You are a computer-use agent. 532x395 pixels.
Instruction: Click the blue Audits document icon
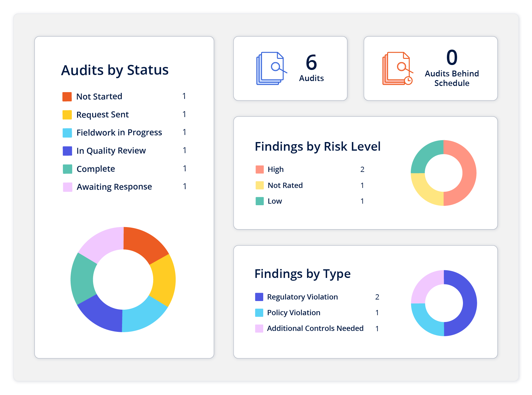click(x=272, y=68)
